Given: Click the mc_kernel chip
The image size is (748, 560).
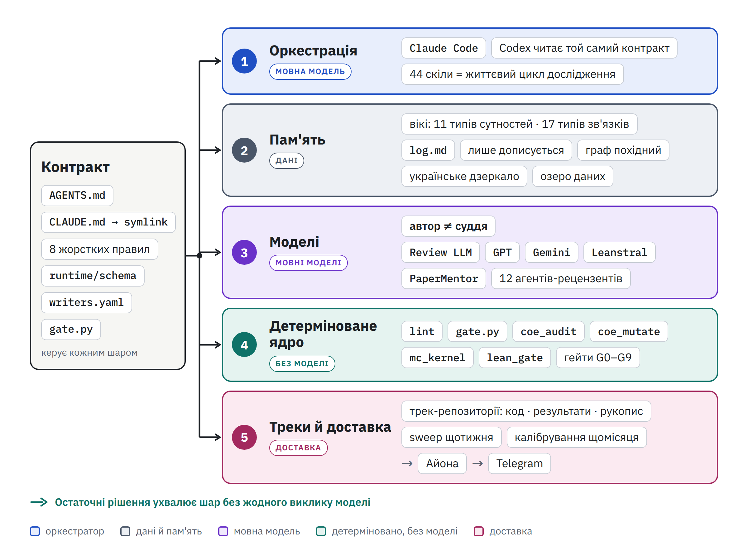Looking at the screenshot, I should tap(437, 358).
